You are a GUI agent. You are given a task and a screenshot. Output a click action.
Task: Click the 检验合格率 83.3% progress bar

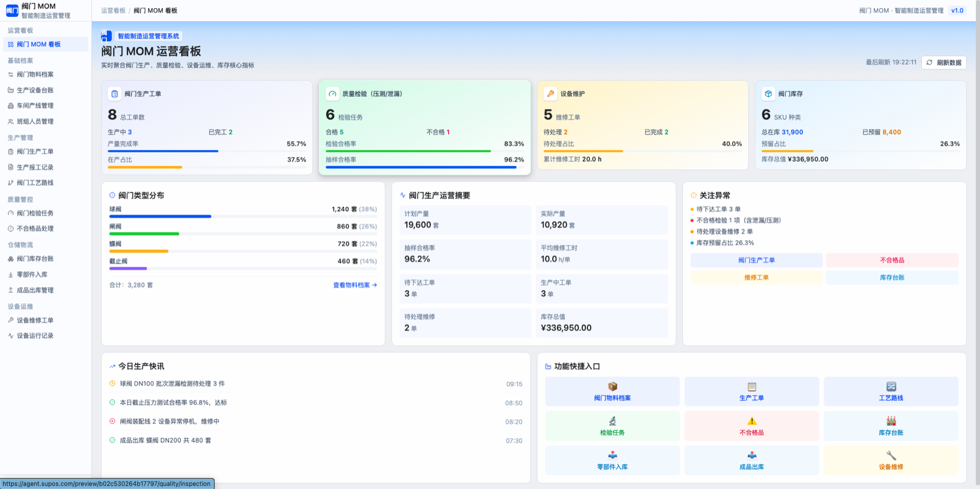pyautogui.click(x=425, y=151)
